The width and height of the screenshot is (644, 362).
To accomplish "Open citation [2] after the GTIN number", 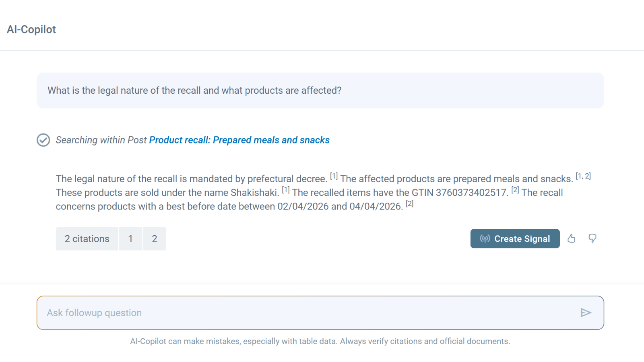I will point(515,190).
